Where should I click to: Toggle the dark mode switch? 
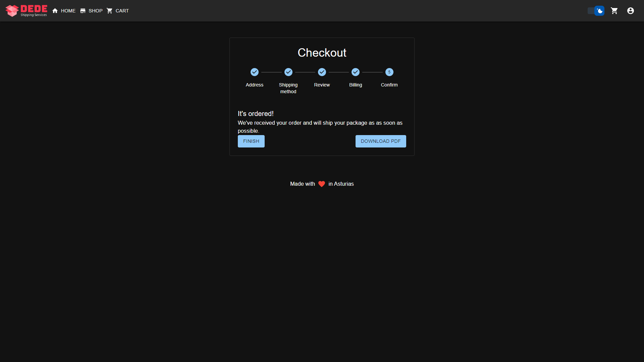pos(596,11)
